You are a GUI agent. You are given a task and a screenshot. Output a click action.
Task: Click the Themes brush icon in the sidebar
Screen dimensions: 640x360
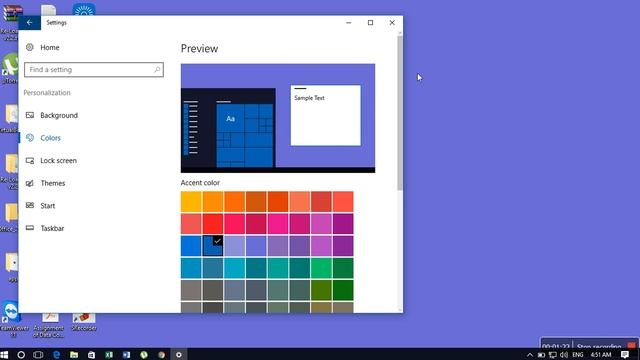coord(30,183)
